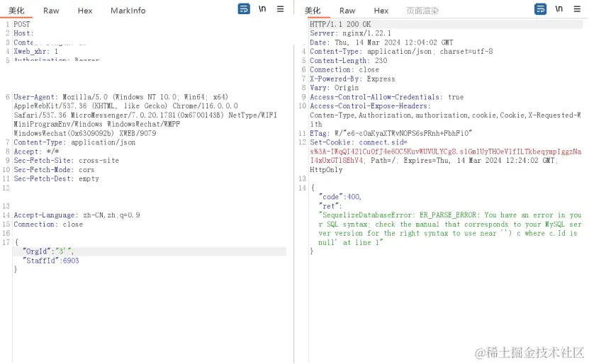Switch to response Hex tab
Image resolution: width=589 pixels, height=364 pixels.
coord(381,11)
